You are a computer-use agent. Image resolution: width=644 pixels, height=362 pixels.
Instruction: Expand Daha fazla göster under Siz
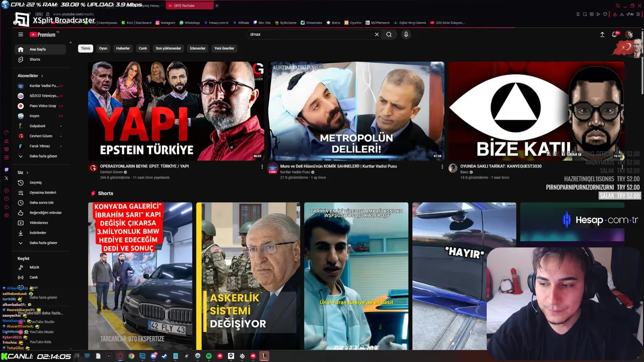click(x=40, y=243)
